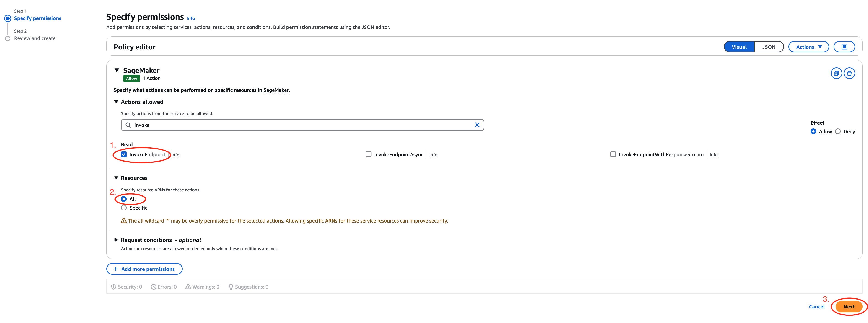The image size is (868, 323).
Task: Collapse the SageMaker statement panel
Action: click(117, 70)
